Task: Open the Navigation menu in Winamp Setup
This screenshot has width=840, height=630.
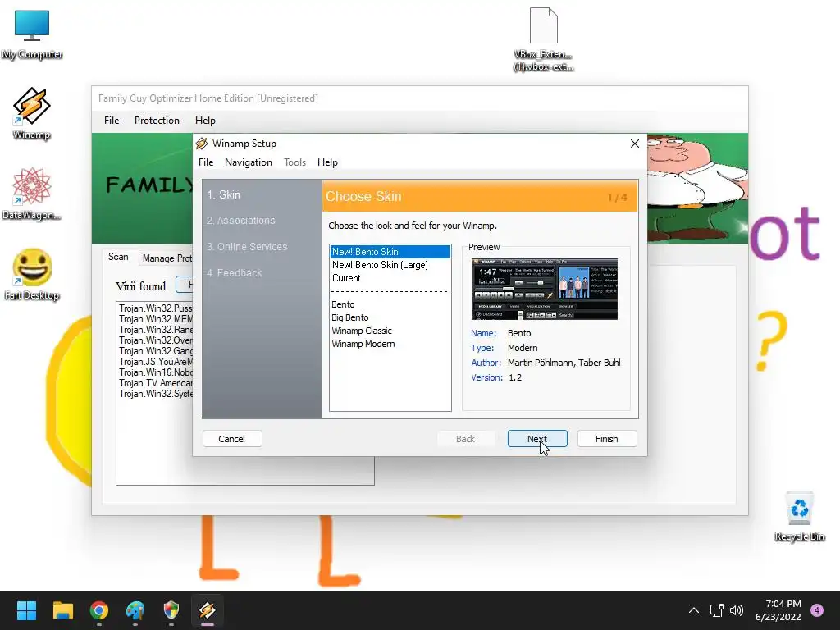Action: click(248, 162)
